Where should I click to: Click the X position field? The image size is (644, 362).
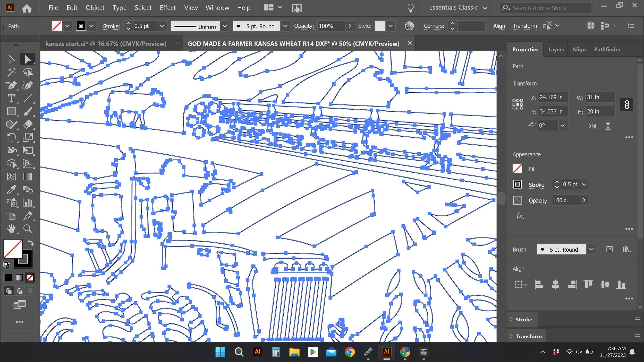tap(553, 97)
